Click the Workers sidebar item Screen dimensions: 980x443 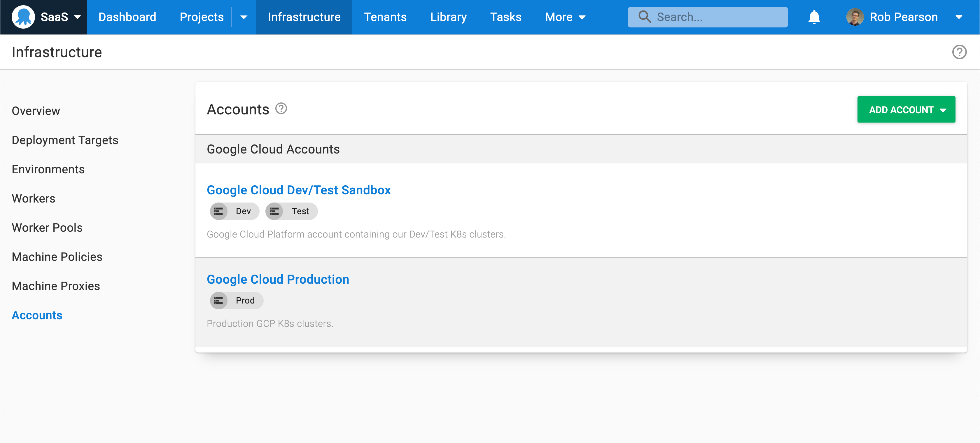(x=34, y=198)
